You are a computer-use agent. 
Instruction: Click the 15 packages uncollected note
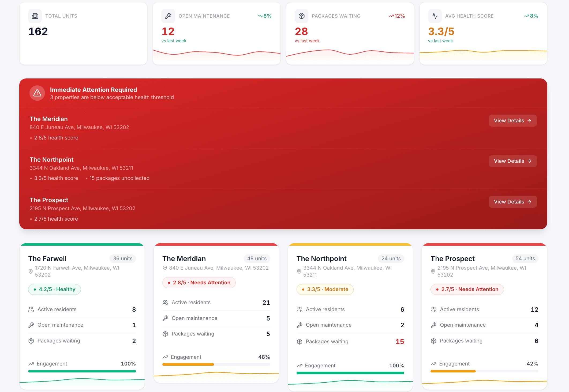point(119,178)
